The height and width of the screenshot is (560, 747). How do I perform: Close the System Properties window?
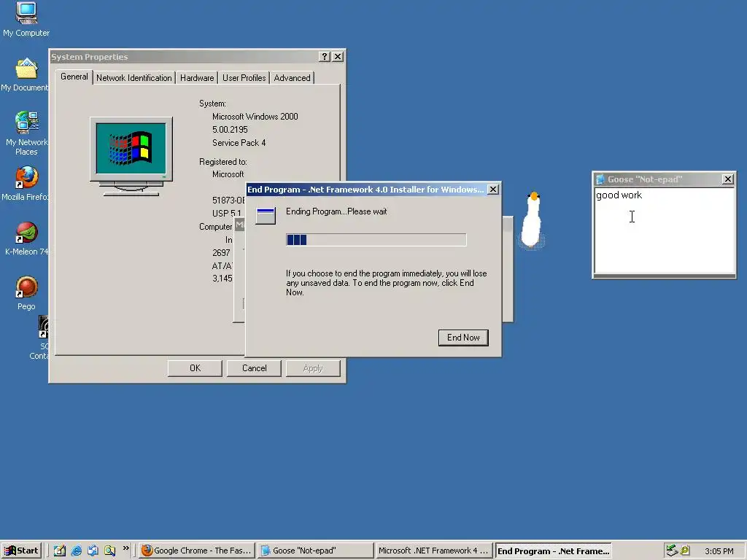(x=338, y=57)
